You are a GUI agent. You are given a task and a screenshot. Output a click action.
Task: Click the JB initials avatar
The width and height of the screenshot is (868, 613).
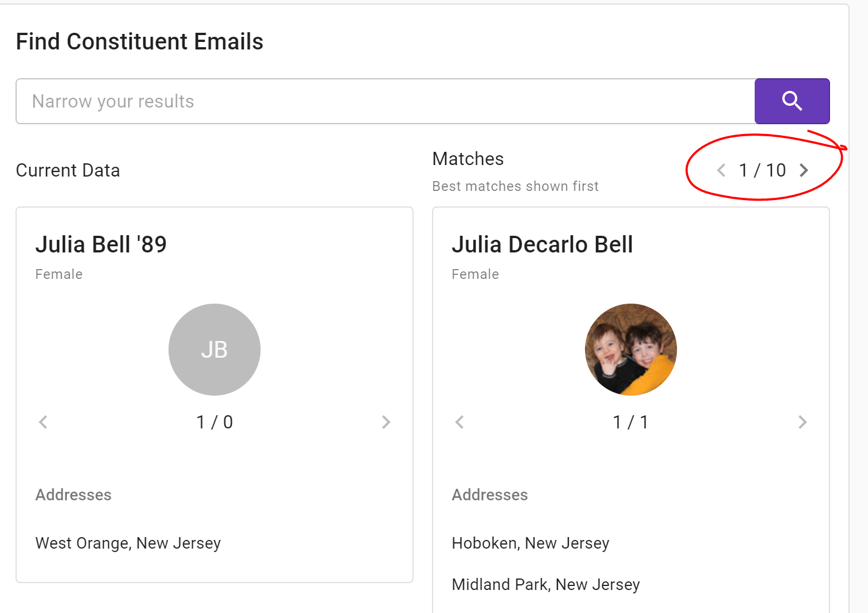click(x=214, y=350)
